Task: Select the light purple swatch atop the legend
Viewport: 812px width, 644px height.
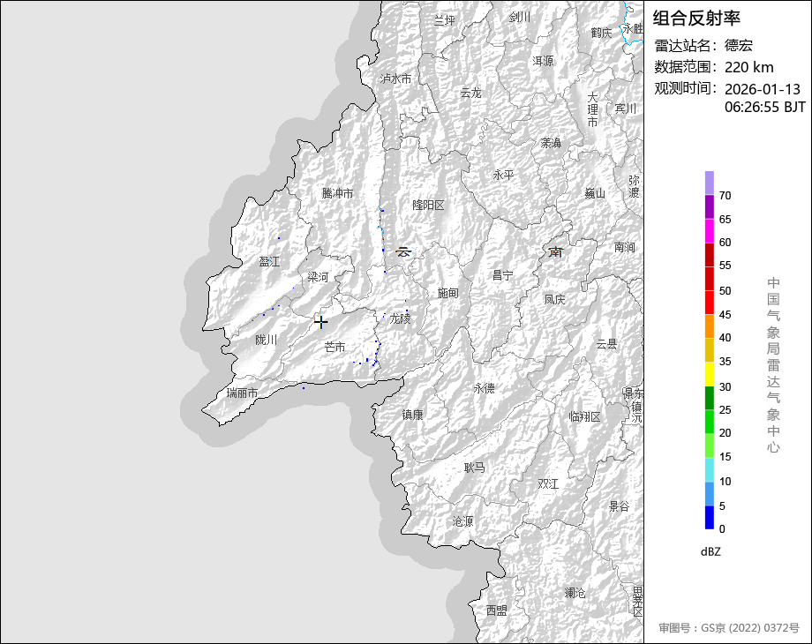Action: click(x=710, y=183)
